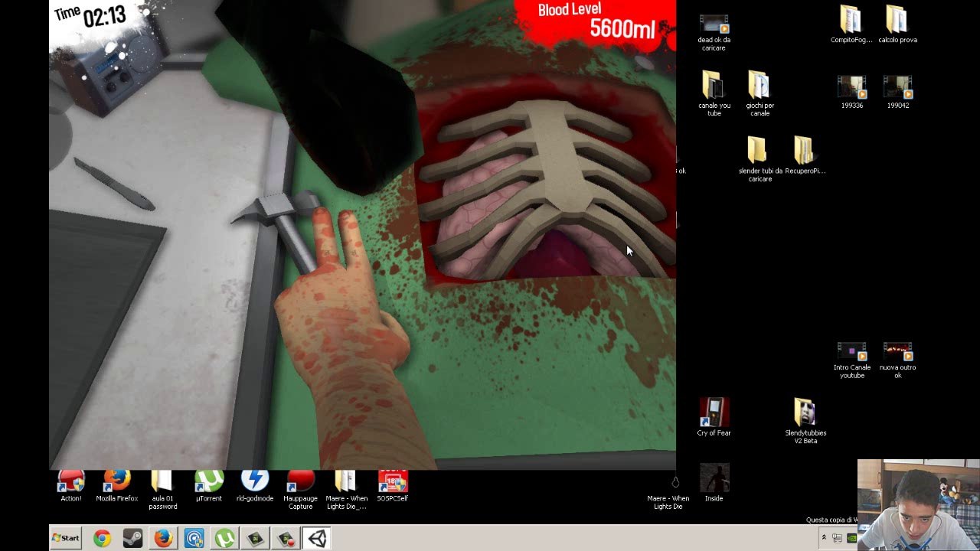The image size is (980, 551).
Task: Switch to the Unity game taskbar button
Action: (x=316, y=539)
